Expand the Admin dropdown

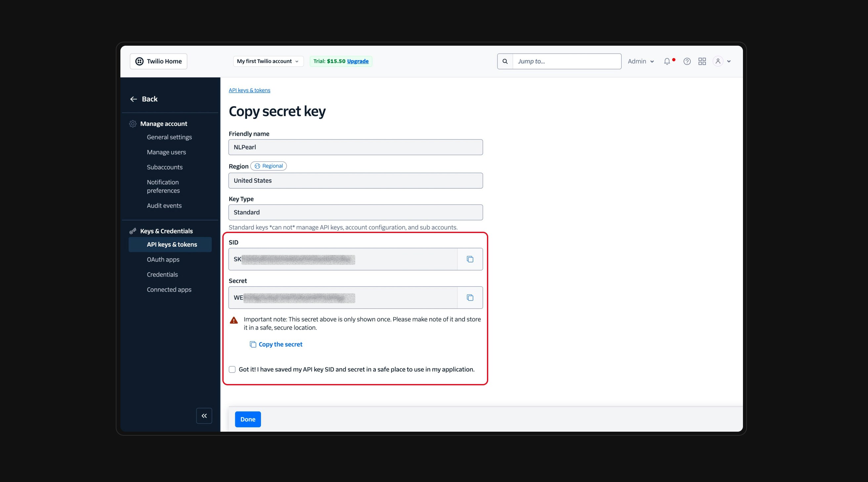pos(640,61)
